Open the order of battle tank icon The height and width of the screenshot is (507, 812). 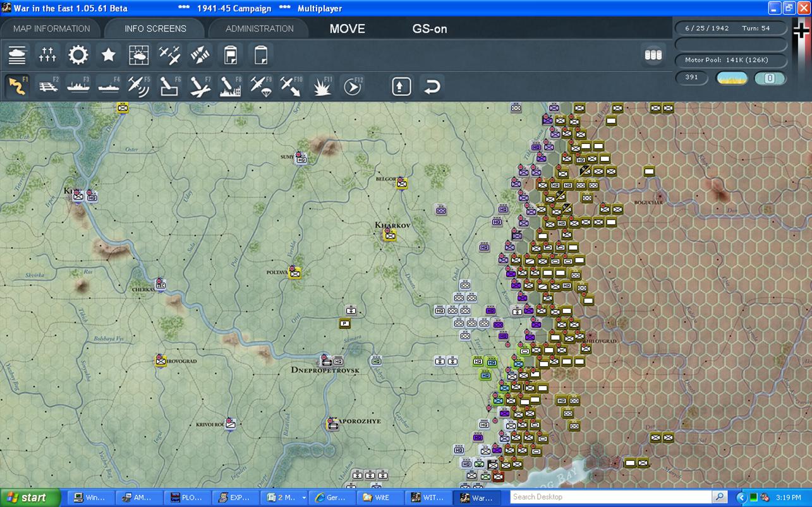(17, 56)
